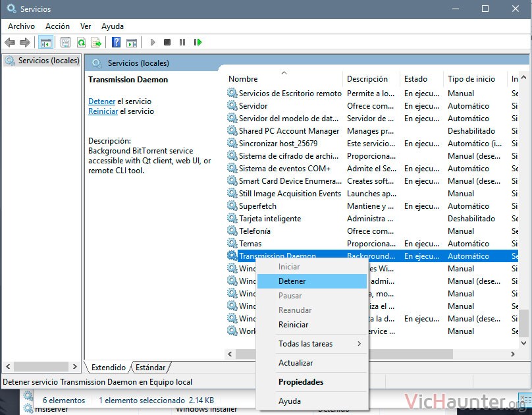
Task: Sort by the Descripción column header
Action: tap(371, 79)
